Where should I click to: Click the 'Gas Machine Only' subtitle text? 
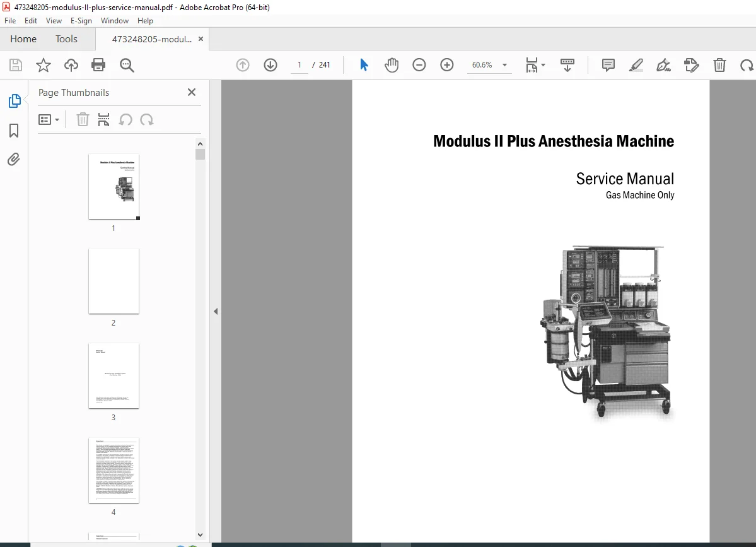coord(640,196)
